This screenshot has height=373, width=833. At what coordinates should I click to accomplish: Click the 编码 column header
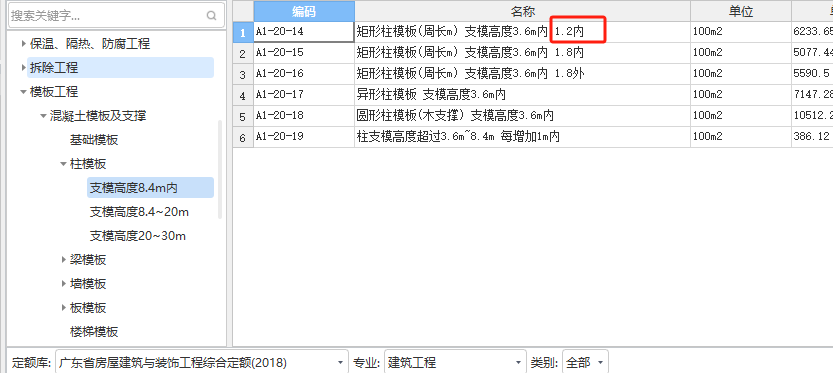(304, 11)
